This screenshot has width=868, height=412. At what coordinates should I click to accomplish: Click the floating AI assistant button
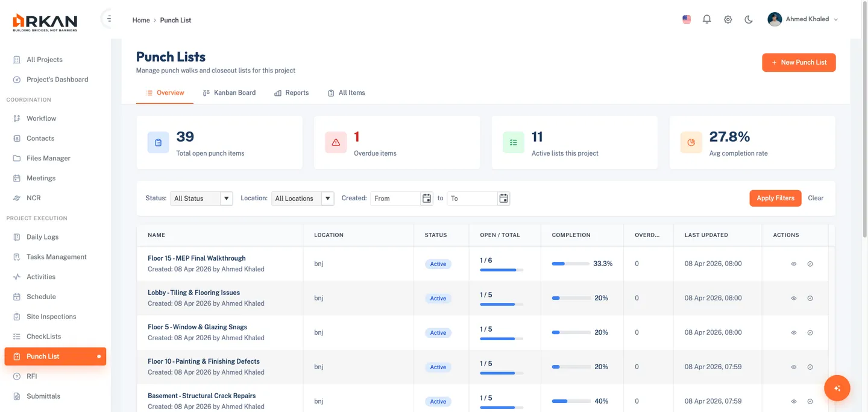coord(837,388)
